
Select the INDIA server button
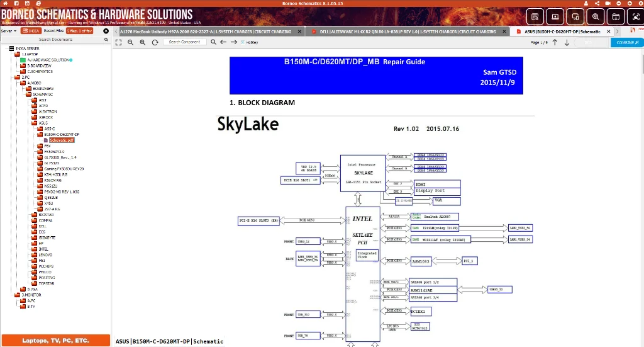tap(31, 31)
